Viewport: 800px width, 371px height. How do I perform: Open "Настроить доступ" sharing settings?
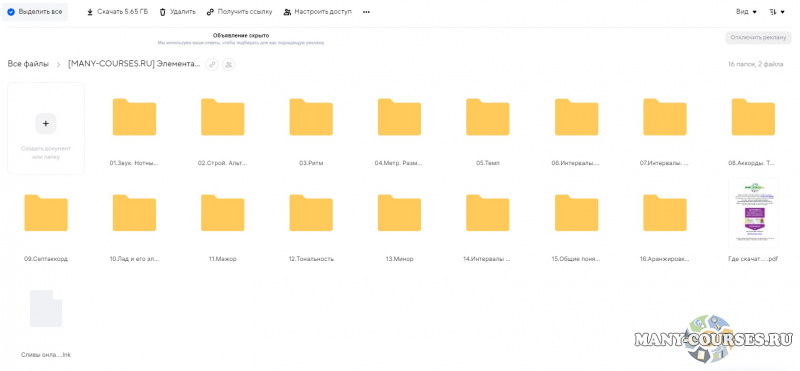pos(317,12)
